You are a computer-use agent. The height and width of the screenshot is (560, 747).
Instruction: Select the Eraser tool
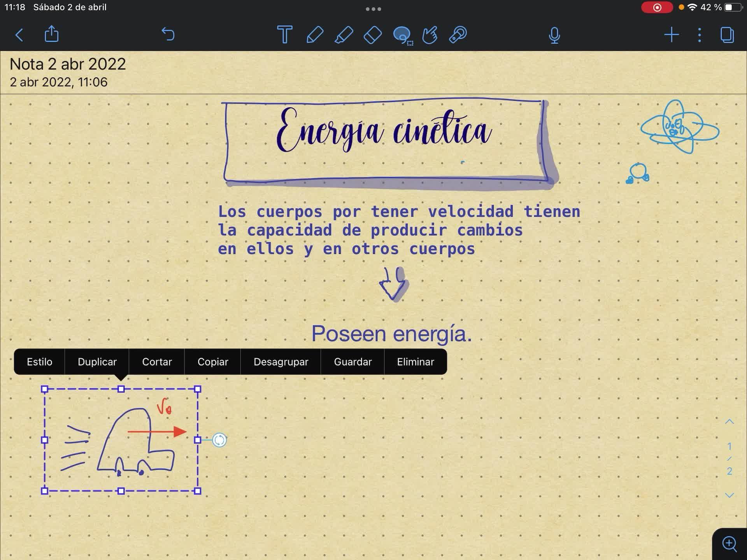click(373, 35)
